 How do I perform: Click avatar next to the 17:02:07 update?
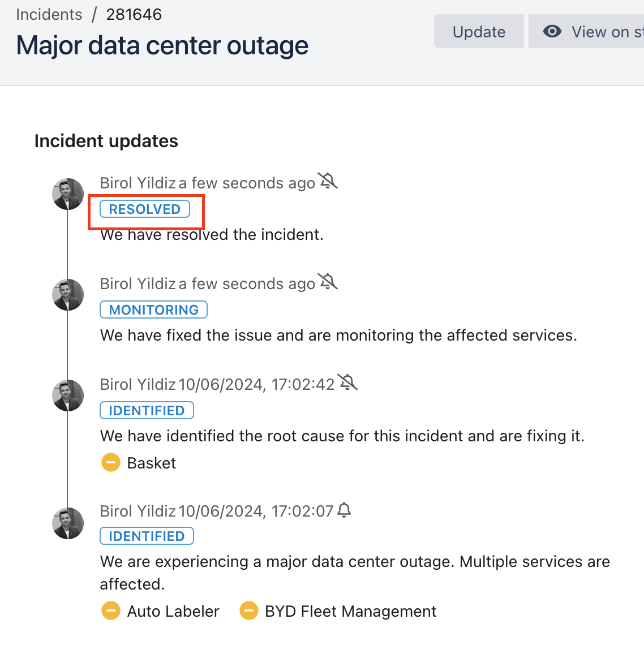coord(68,523)
